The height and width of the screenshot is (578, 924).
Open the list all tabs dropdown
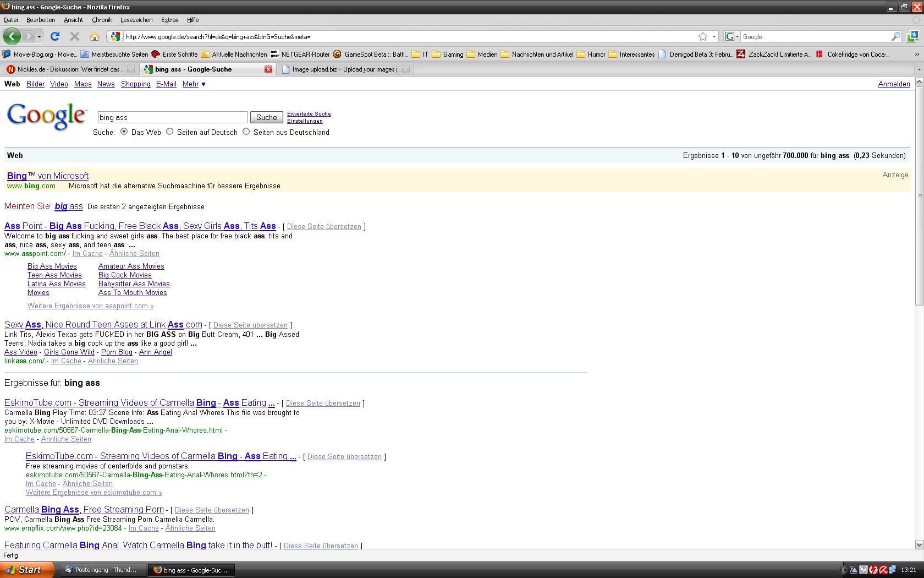(x=918, y=69)
